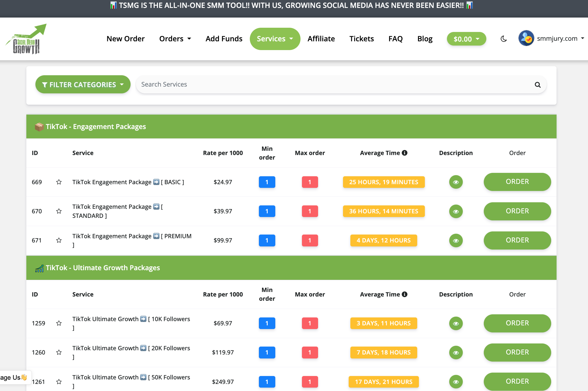This screenshot has width=588, height=391.
Task: Click the $39.97 rate value
Action: point(223,211)
